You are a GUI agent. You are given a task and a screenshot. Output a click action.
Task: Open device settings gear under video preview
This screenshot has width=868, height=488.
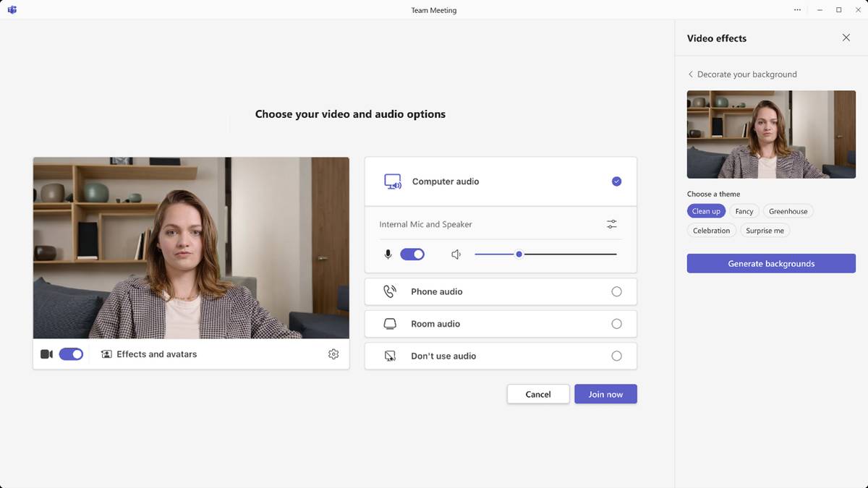point(333,354)
